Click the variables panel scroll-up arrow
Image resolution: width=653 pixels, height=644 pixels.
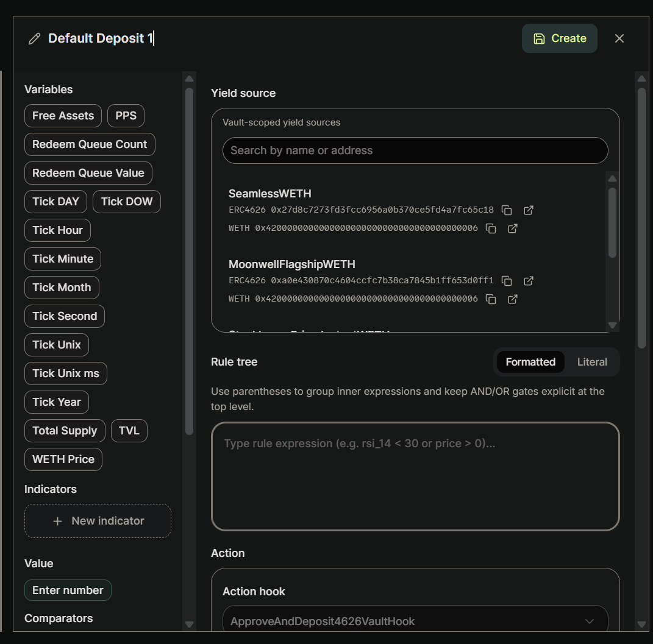[189, 79]
